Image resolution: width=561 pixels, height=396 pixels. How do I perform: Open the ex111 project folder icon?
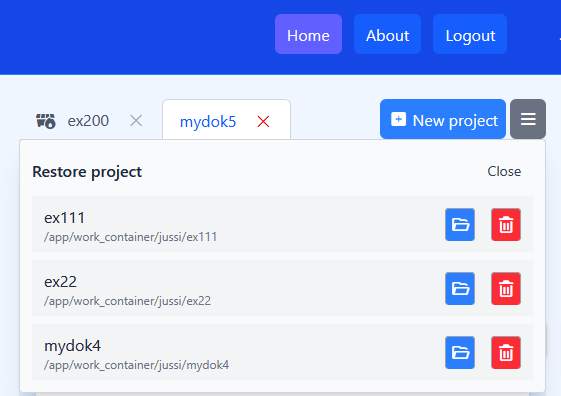click(x=460, y=225)
